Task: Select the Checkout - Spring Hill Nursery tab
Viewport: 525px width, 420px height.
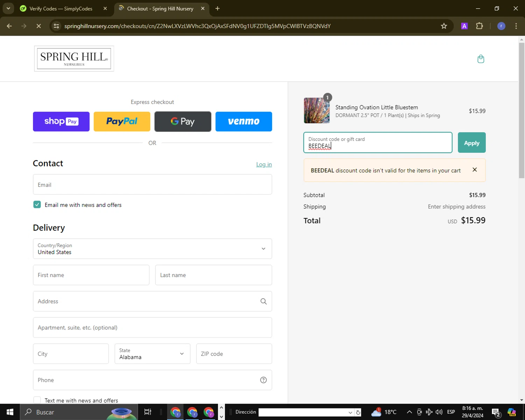Action: (x=160, y=8)
